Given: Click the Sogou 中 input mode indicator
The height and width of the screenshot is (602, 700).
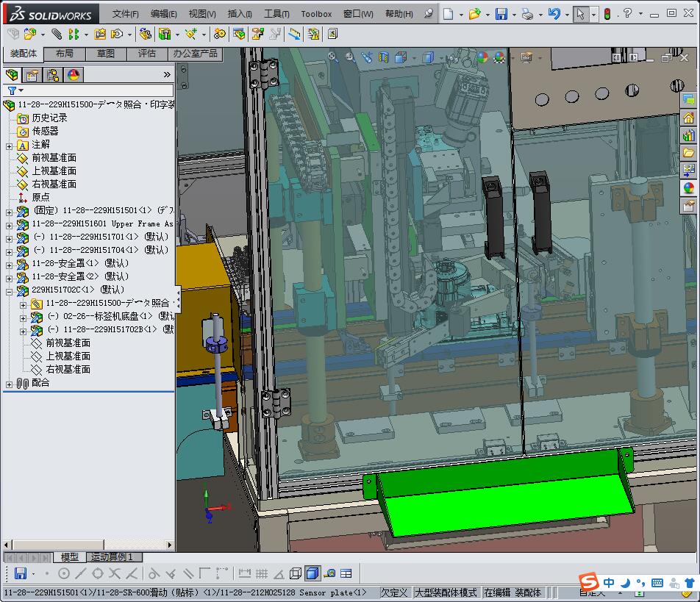Looking at the screenshot, I should 608,584.
